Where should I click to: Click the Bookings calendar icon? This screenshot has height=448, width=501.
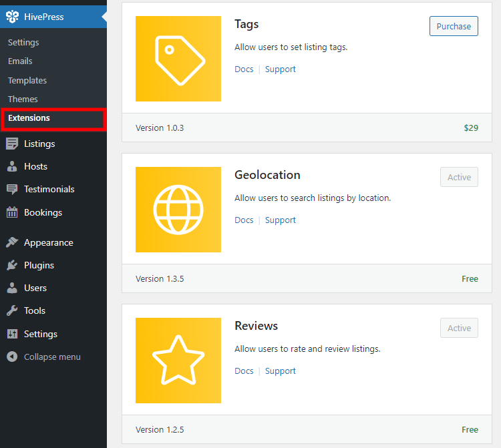coord(12,212)
